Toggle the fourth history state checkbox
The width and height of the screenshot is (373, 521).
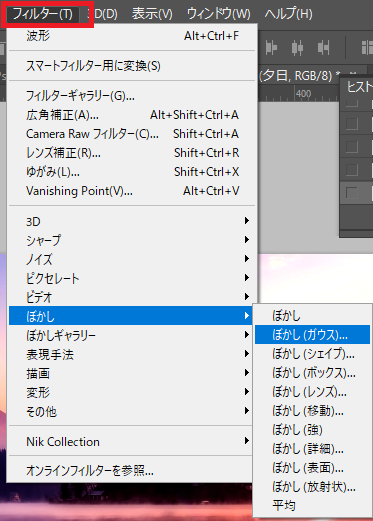352,170
